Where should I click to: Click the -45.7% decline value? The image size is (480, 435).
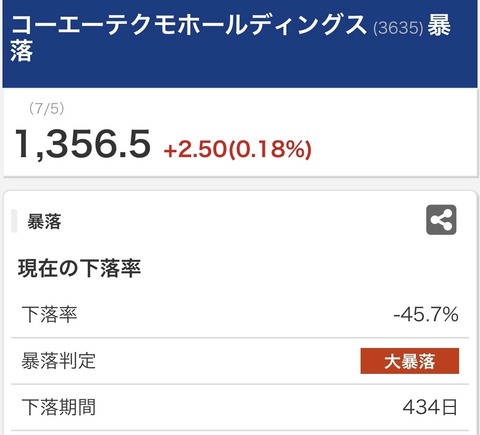426,314
